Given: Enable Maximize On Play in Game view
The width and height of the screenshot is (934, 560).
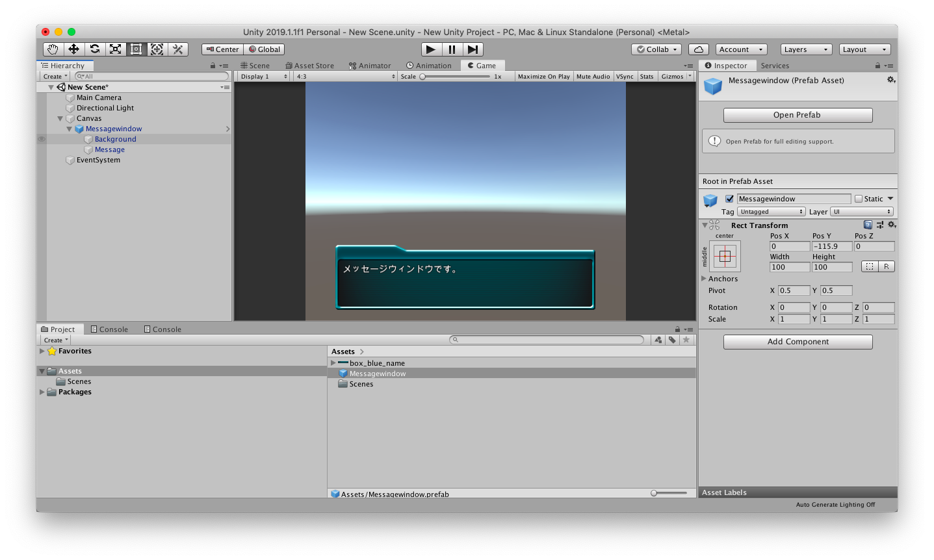Looking at the screenshot, I should 543,76.
